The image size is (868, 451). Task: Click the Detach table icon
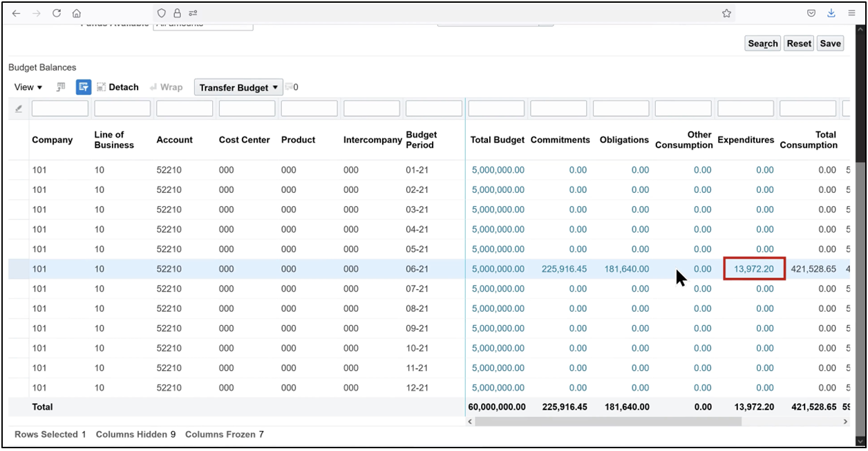coord(101,86)
